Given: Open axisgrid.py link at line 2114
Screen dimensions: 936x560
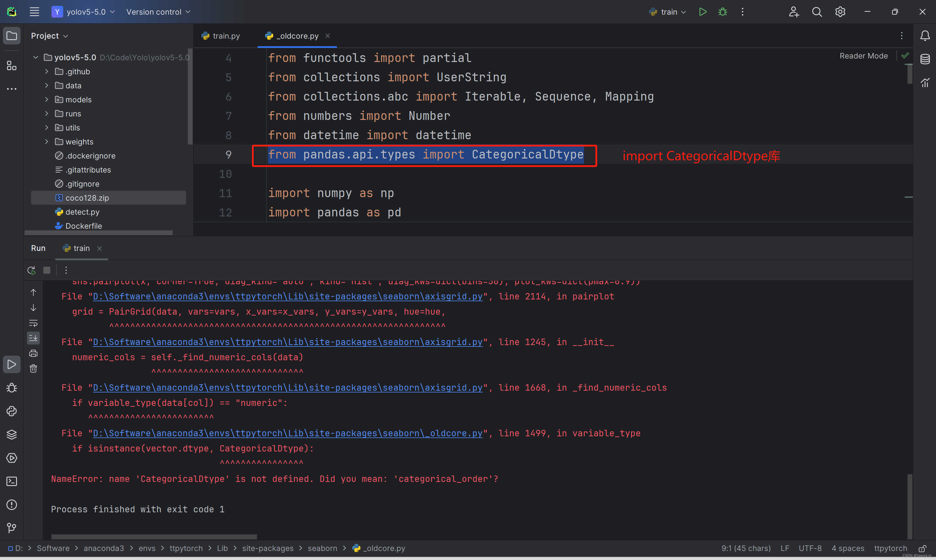Looking at the screenshot, I should click(x=288, y=296).
